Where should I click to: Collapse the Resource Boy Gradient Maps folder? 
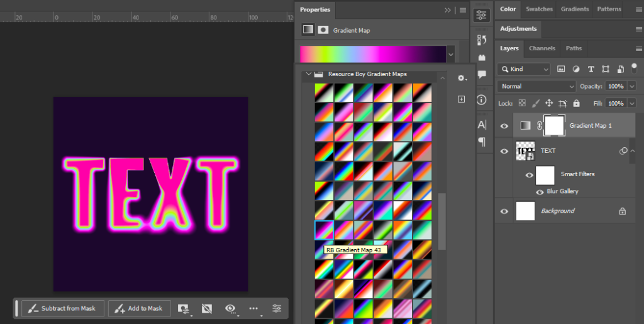coord(308,74)
